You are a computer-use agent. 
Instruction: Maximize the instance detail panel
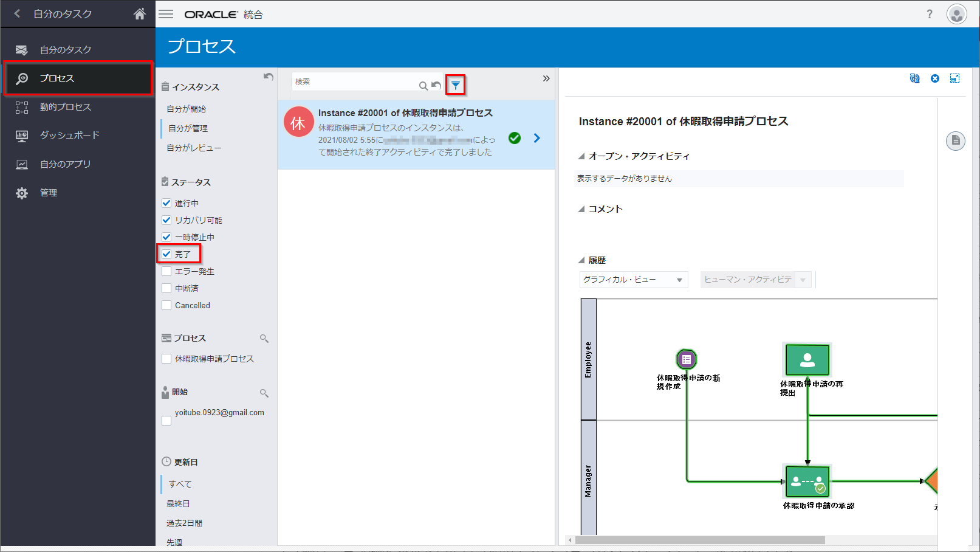(954, 78)
